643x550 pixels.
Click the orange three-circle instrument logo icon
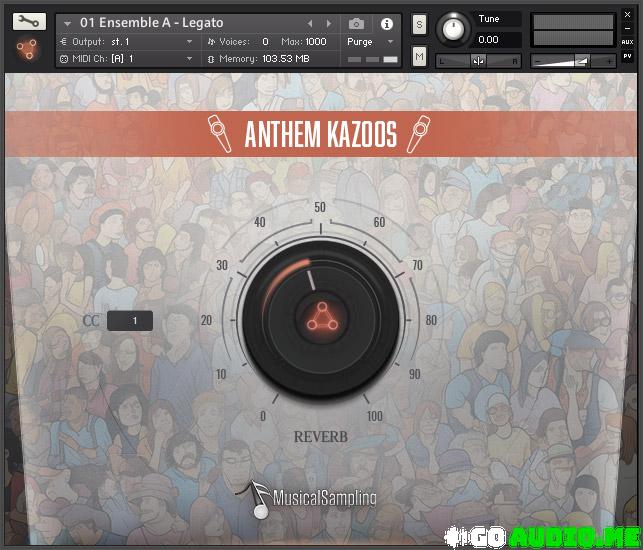coord(27,50)
